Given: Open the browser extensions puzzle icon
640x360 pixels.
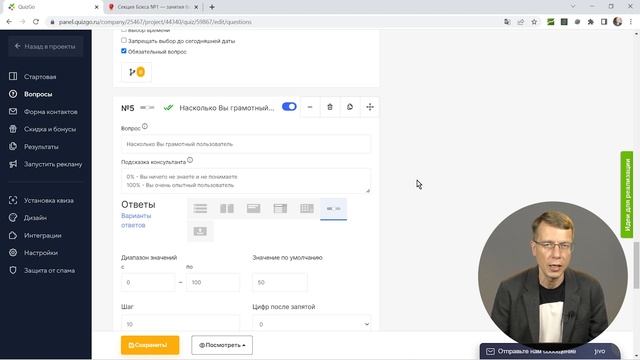Looking at the screenshot, I should (591, 22).
